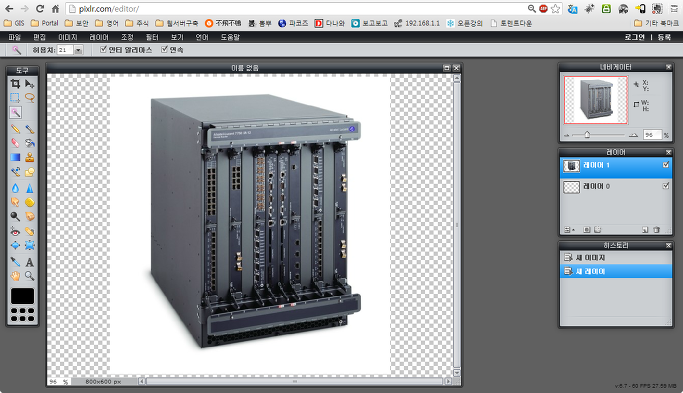683x393 pixels.
Task: Select the Magic Wand tool in toolbox
Action: [15, 113]
